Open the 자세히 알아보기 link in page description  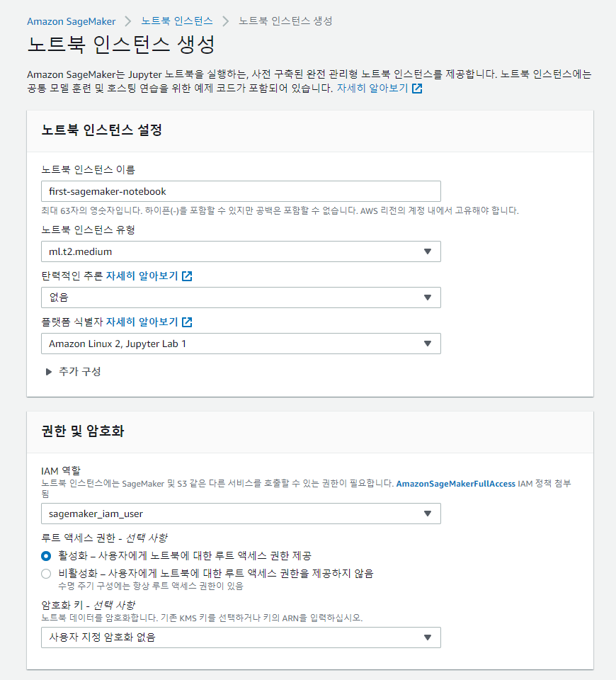click(x=372, y=88)
